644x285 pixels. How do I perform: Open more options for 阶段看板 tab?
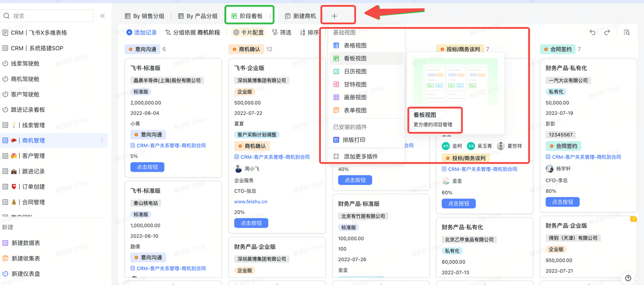pos(270,16)
